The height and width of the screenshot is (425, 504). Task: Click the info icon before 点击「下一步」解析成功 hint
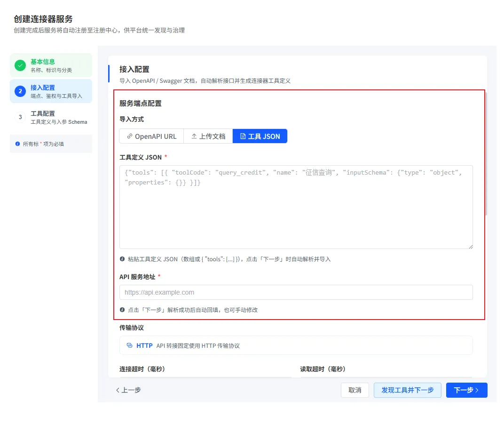pos(122,310)
